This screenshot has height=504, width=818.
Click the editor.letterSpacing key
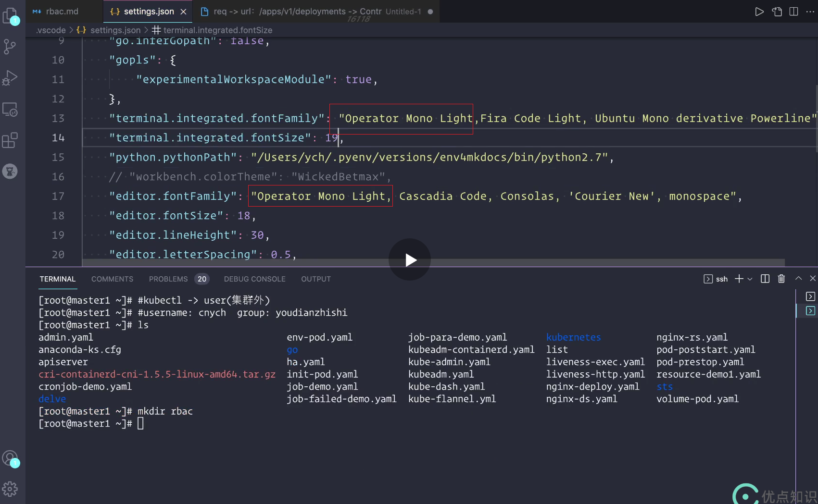click(x=183, y=255)
